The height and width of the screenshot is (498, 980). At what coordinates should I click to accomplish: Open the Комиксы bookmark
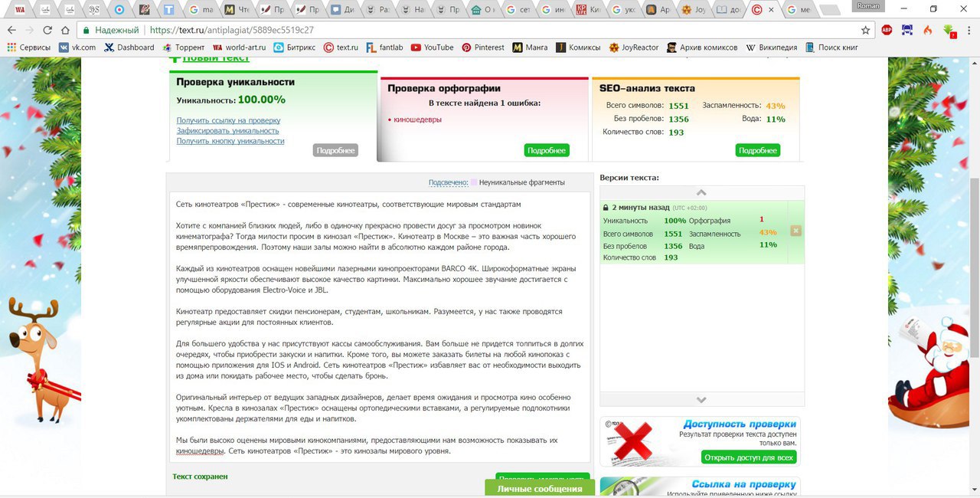[578, 47]
